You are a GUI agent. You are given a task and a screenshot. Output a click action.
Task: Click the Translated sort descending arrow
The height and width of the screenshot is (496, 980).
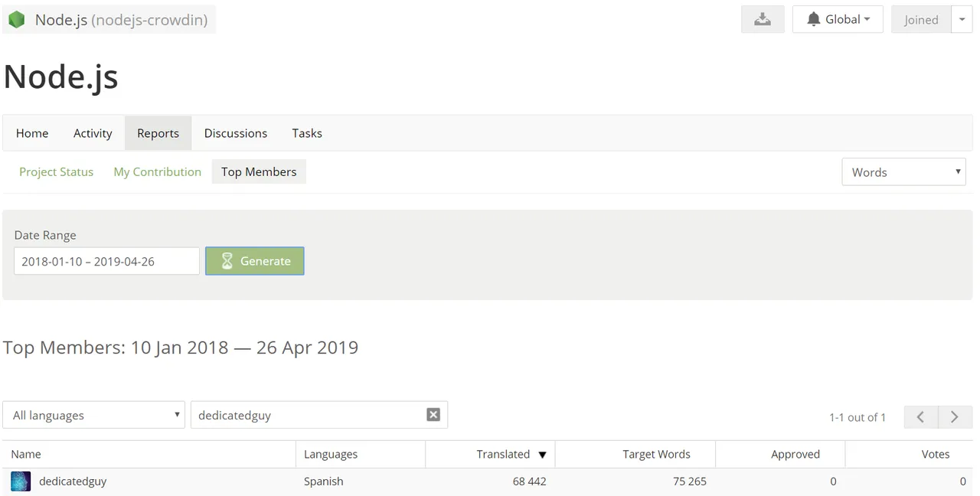click(x=542, y=455)
